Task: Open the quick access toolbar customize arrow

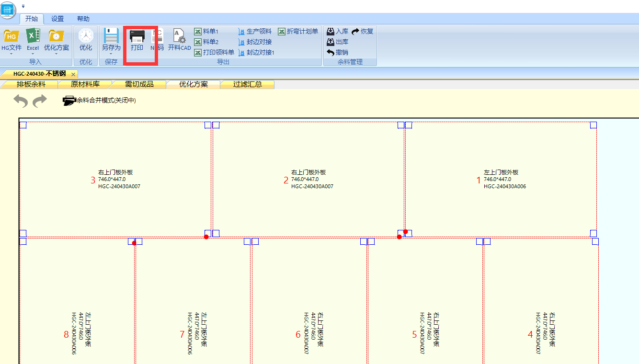Action: 23,6
